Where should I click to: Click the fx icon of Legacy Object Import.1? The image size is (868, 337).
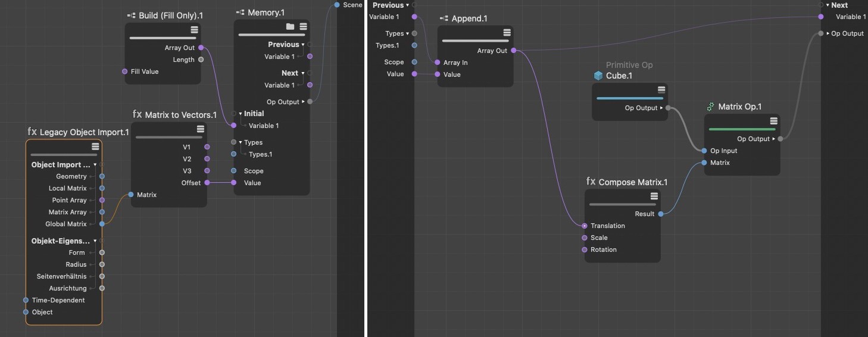coord(32,132)
